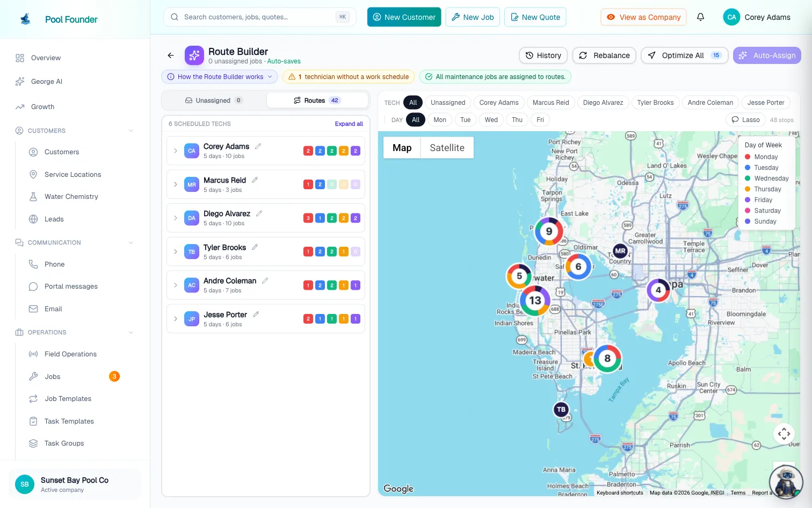Select Map view tab
The image size is (812, 508).
(402, 148)
